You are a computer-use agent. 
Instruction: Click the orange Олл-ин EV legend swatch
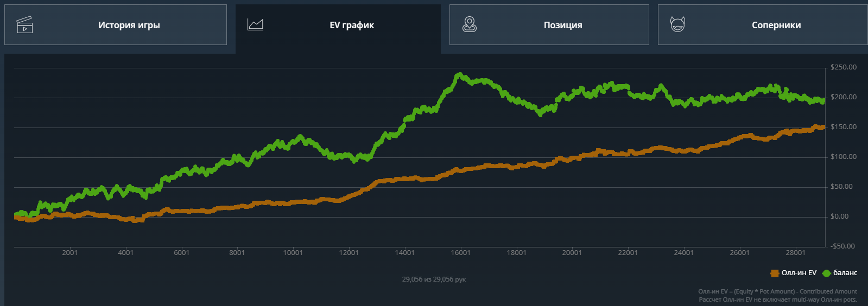[775, 273]
